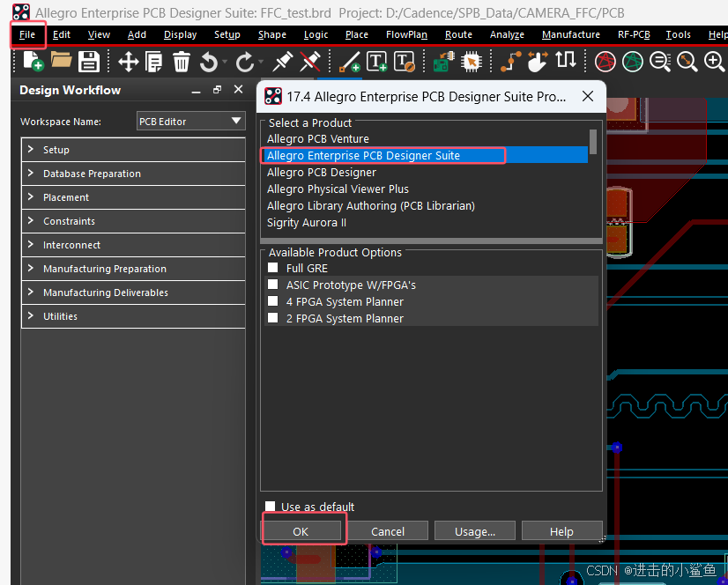Click the chip select placement icon

[x=472, y=62]
